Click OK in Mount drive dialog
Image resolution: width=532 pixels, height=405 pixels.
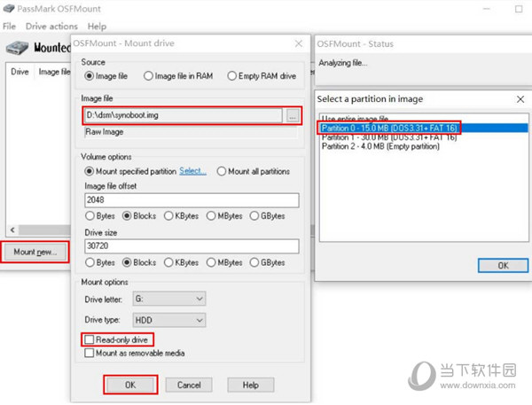(130, 385)
